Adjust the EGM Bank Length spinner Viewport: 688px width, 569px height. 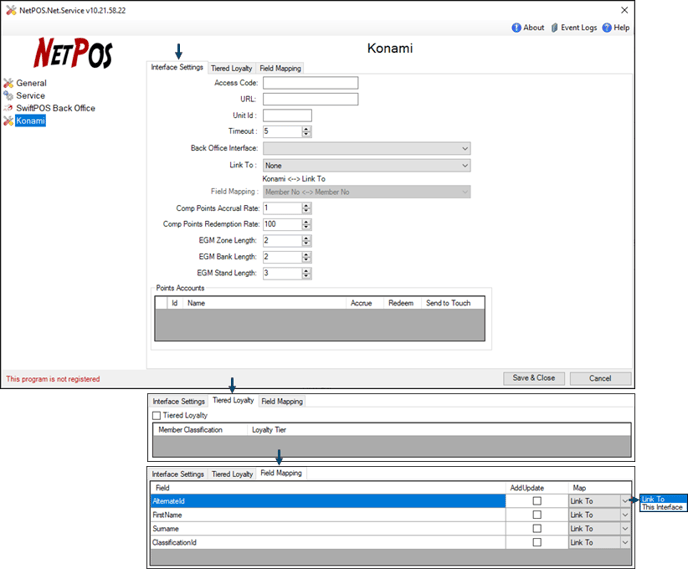[306, 257]
